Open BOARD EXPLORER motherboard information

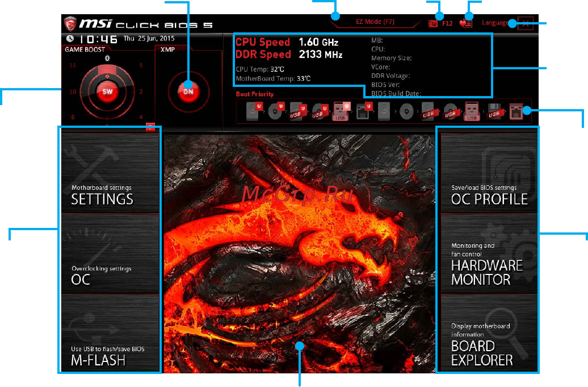[489, 333]
